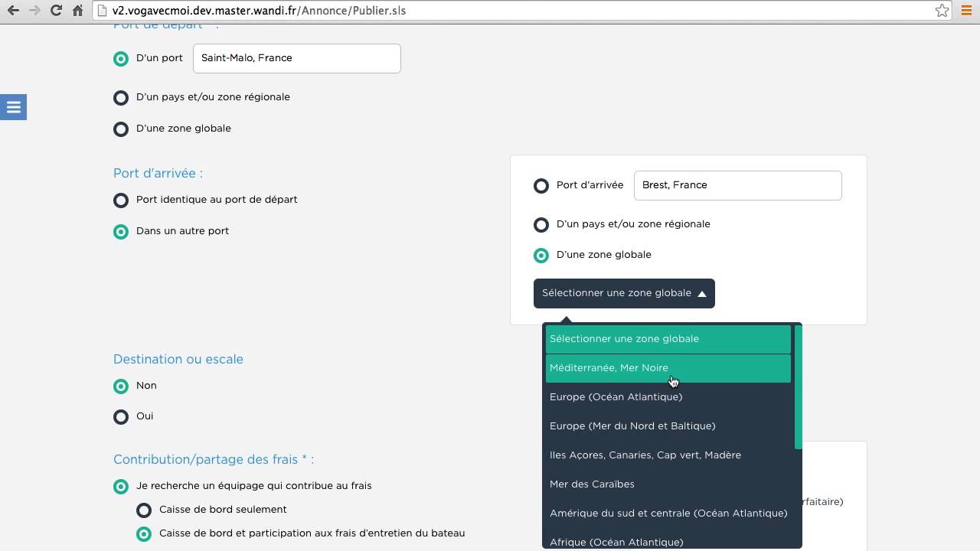
Task: Set Destination ou escale to Oui
Action: tap(121, 417)
